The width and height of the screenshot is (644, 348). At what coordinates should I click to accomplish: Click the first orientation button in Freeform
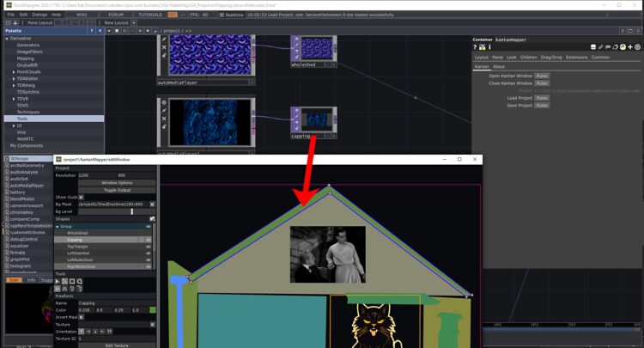point(82,331)
